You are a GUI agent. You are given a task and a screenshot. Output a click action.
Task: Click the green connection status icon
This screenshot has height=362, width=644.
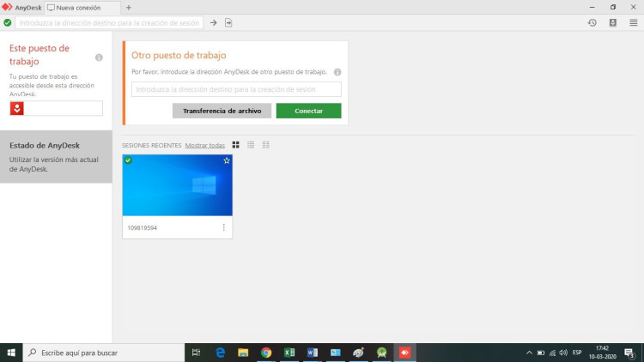click(x=8, y=23)
